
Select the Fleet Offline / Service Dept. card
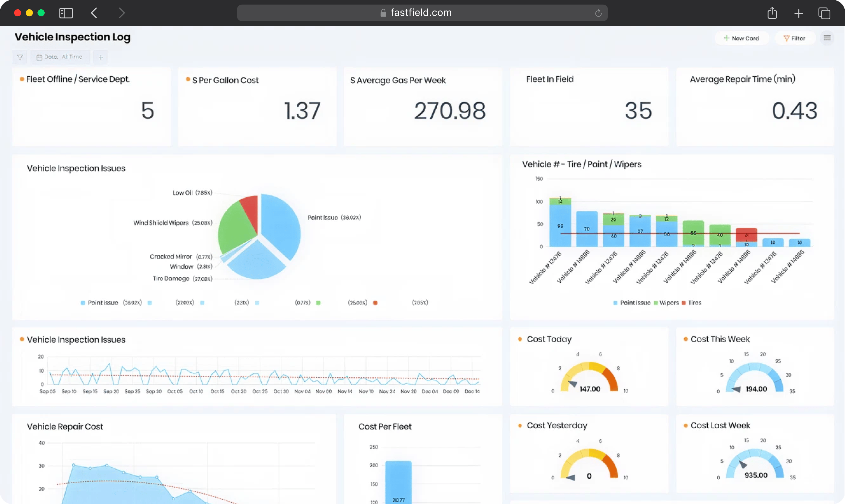coord(91,107)
